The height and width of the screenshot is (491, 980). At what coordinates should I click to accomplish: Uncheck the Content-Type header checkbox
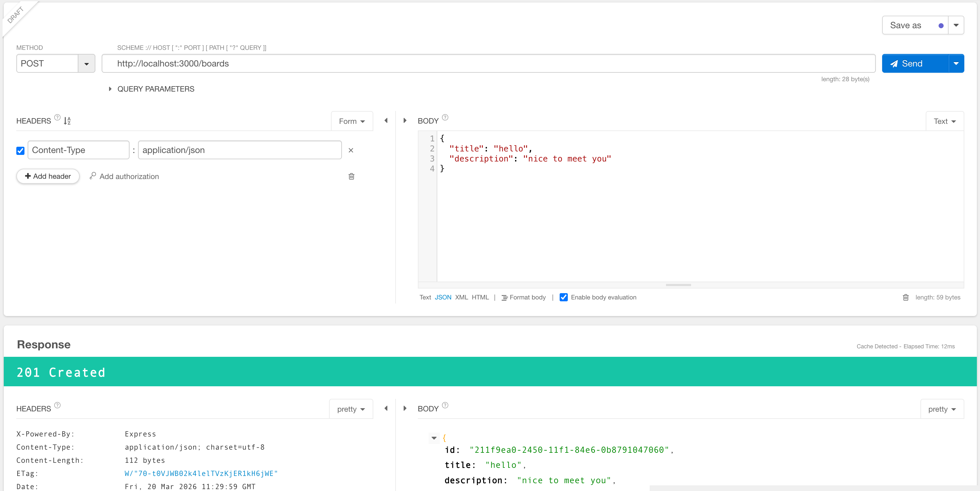[20, 150]
